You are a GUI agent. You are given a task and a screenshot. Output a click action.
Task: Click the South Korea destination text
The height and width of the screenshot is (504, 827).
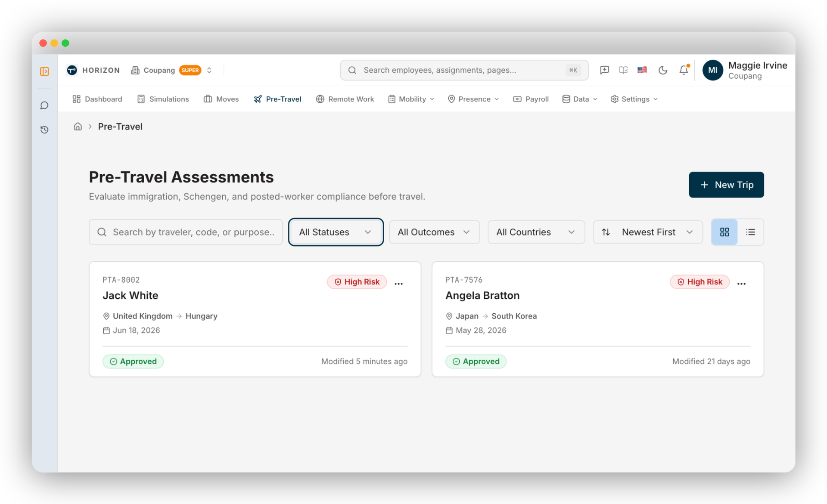pyautogui.click(x=514, y=316)
